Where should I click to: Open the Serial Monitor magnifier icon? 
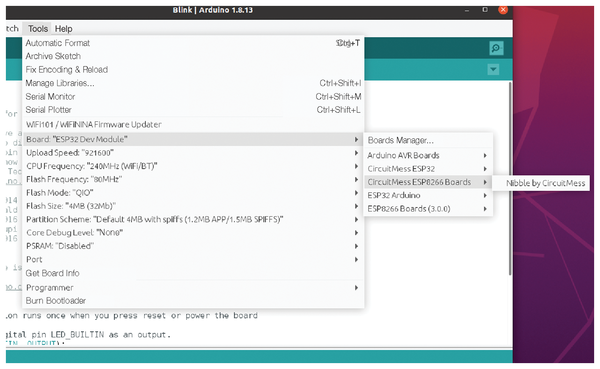[x=496, y=48]
